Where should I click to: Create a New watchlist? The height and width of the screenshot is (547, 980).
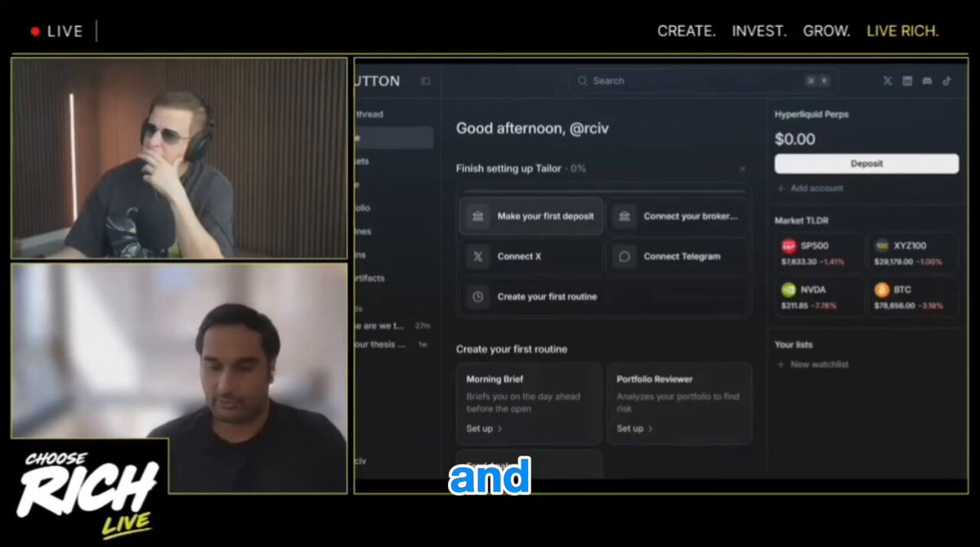coord(812,365)
